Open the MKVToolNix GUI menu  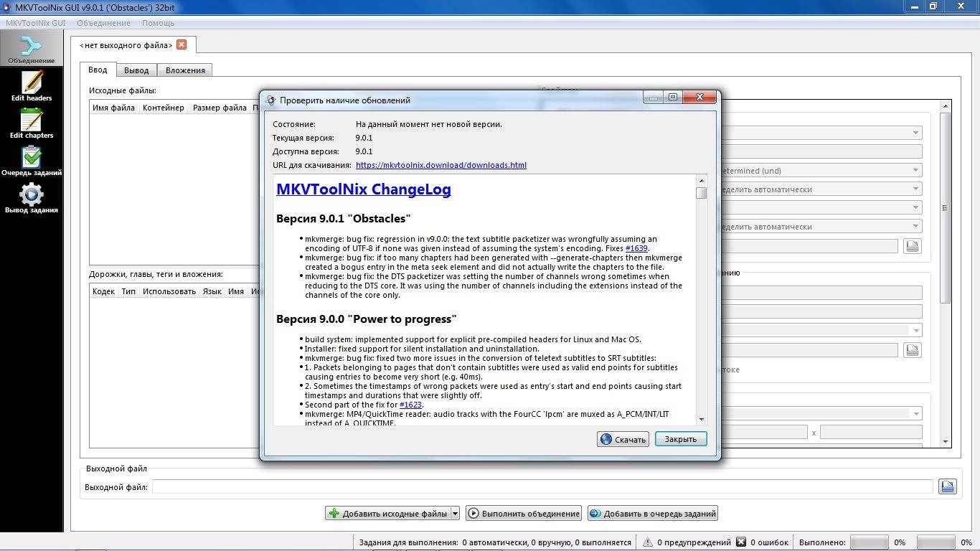coord(36,23)
